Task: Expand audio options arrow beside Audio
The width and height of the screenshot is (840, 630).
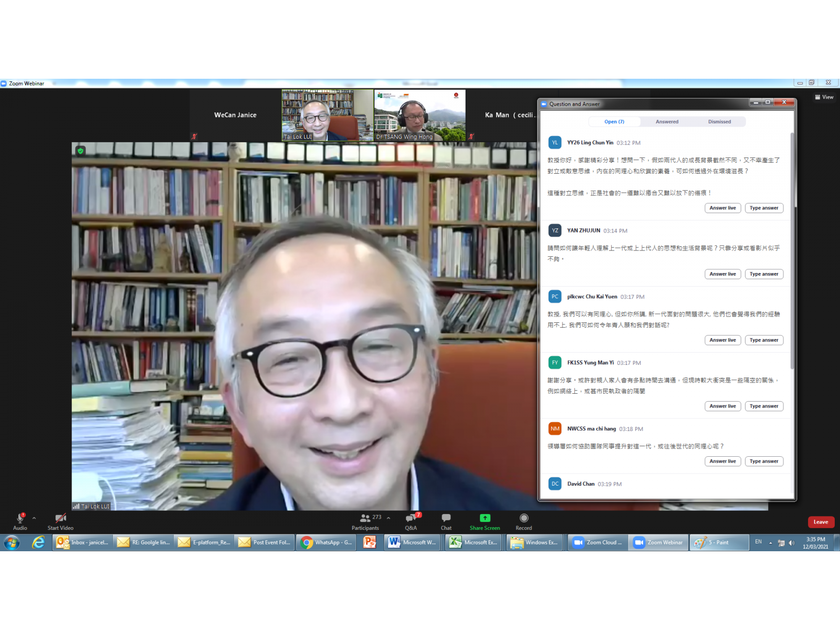Action: 34,518
